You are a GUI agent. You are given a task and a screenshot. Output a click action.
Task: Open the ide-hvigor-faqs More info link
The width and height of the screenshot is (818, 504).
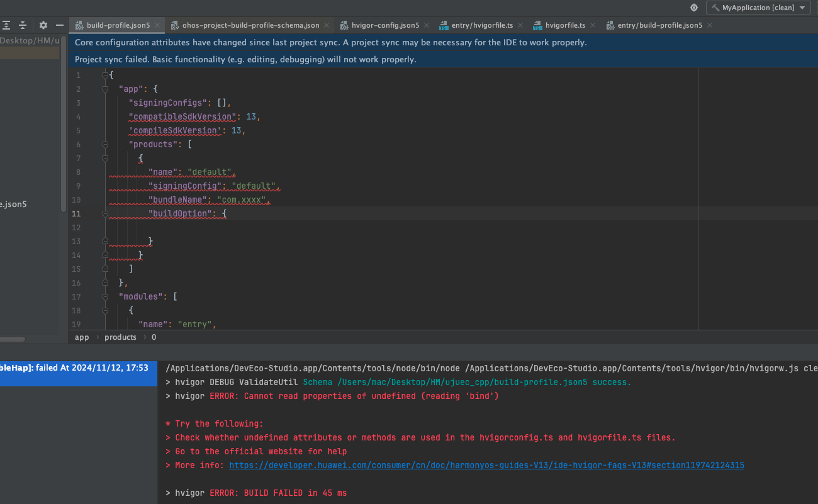pos(486,466)
